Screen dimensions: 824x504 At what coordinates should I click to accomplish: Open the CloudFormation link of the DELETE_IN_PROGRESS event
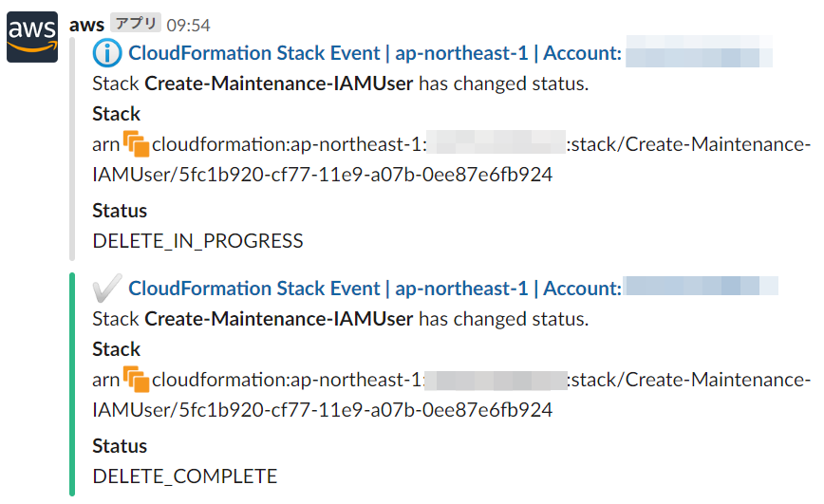pyautogui.click(x=375, y=53)
